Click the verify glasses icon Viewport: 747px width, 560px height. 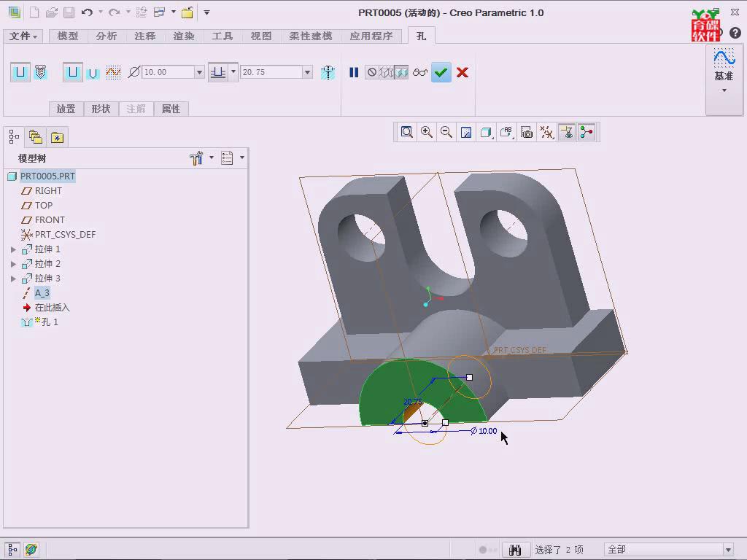[x=419, y=72]
